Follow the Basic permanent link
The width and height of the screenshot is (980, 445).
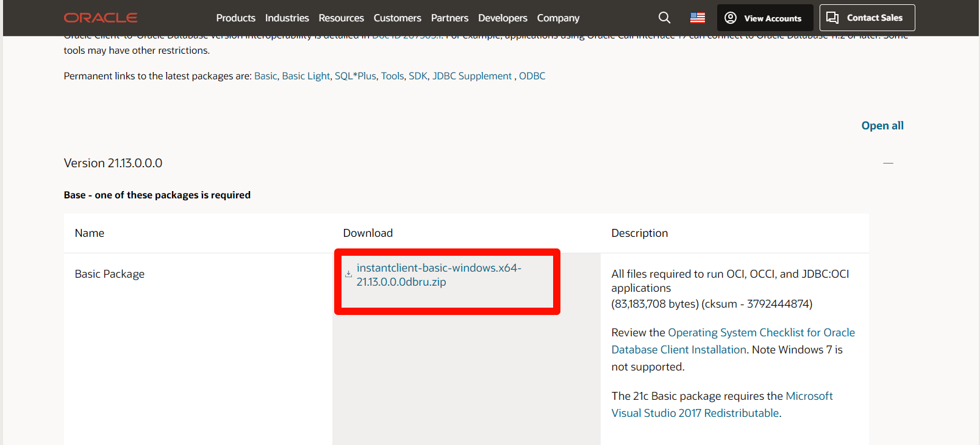pos(266,76)
